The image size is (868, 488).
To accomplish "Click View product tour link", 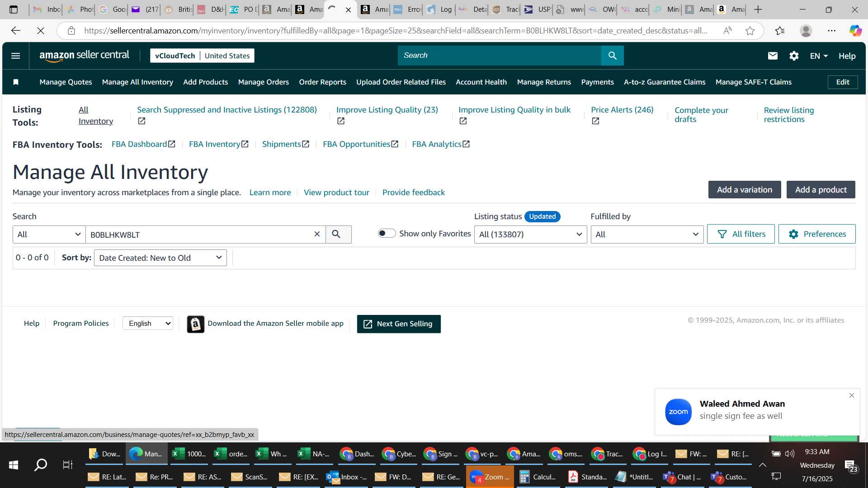I will tap(336, 192).
